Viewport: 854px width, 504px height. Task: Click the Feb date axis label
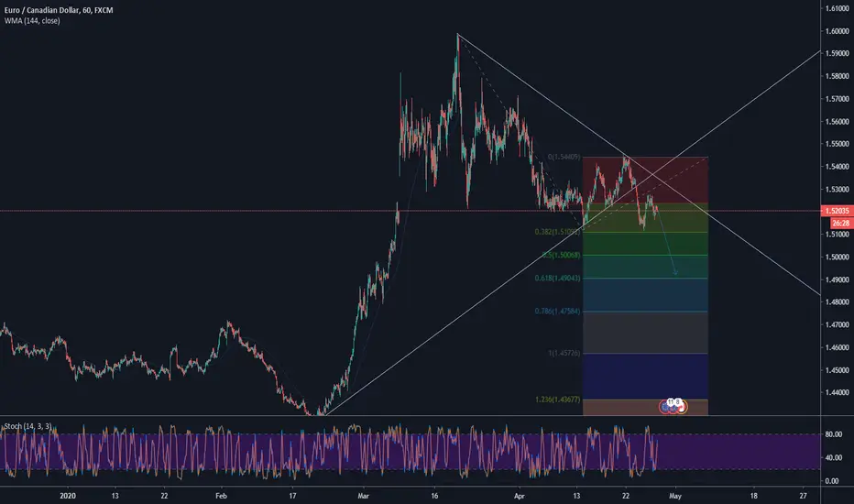[x=221, y=496]
